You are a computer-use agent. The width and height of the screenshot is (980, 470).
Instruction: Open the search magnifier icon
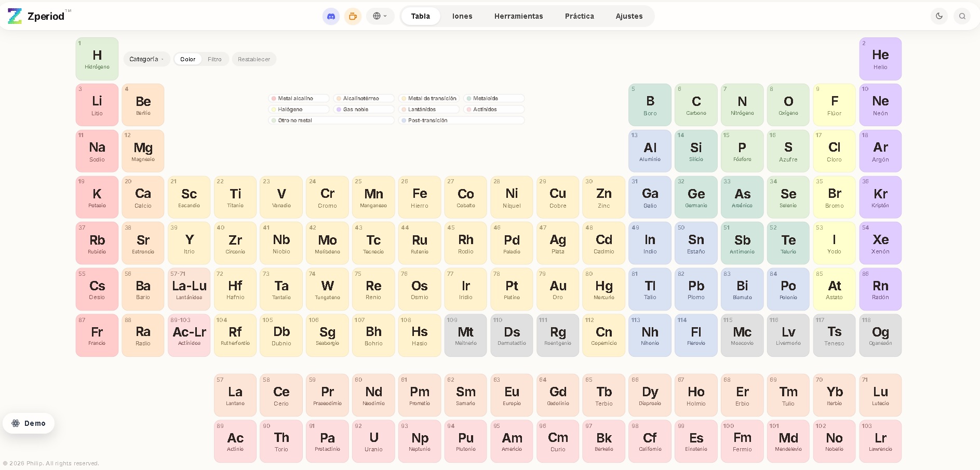pyautogui.click(x=962, y=16)
